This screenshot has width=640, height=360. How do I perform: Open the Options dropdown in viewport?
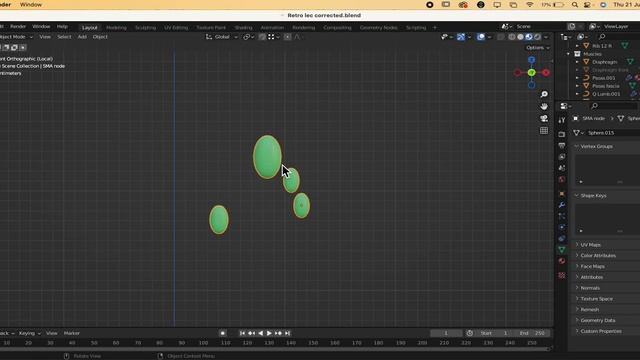coord(538,48)
